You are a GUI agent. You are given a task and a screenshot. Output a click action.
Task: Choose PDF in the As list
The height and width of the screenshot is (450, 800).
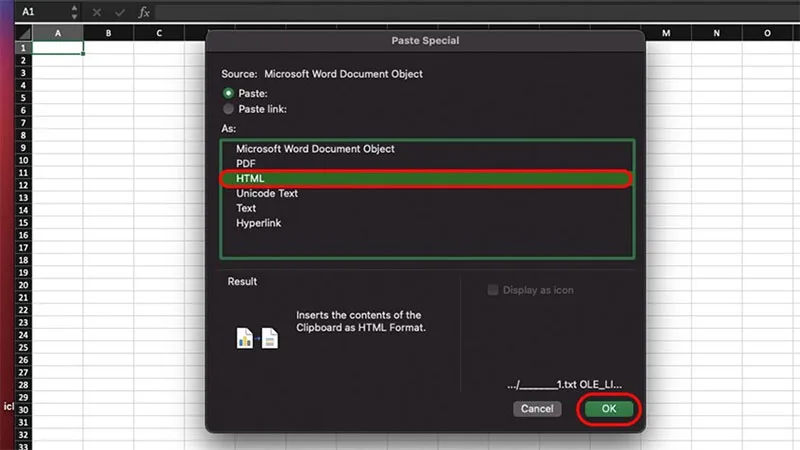428,164
